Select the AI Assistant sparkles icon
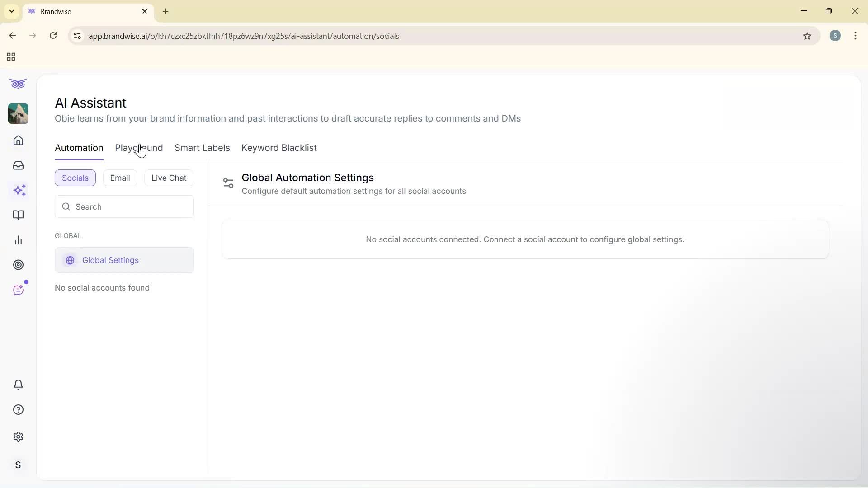 (19, 190)
